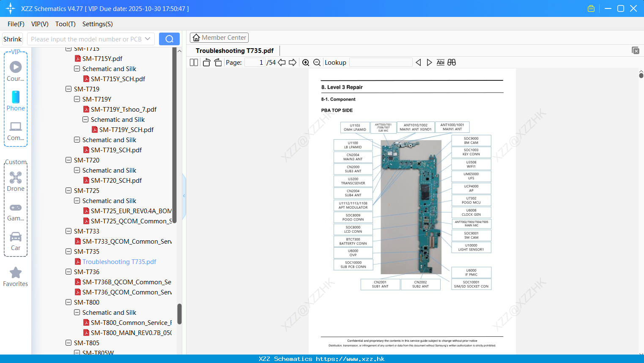Collapse the SM-T800 tree node

point(69,302)
